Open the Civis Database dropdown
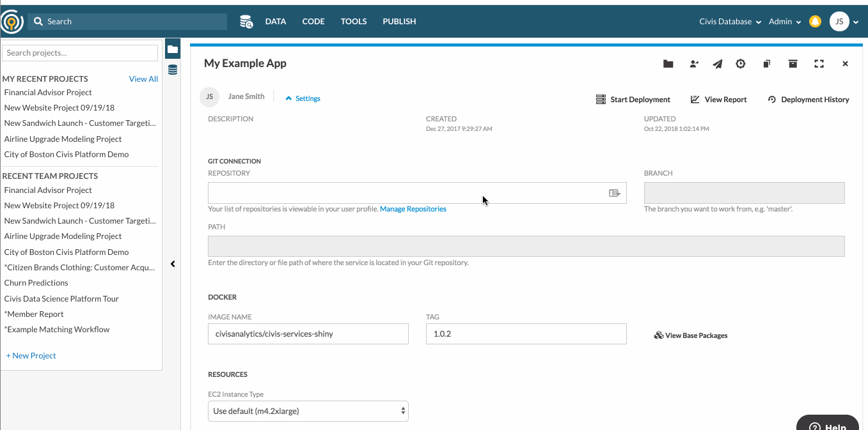Image resolution: width=868 pixels, height=430 pixels. (729, 21)
